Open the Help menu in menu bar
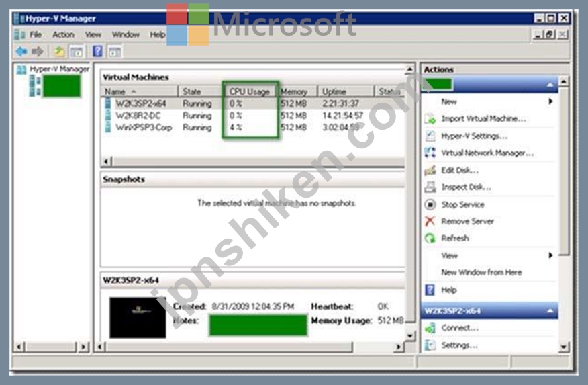This screenshot has width=588, height=385. tap(158, 34)
